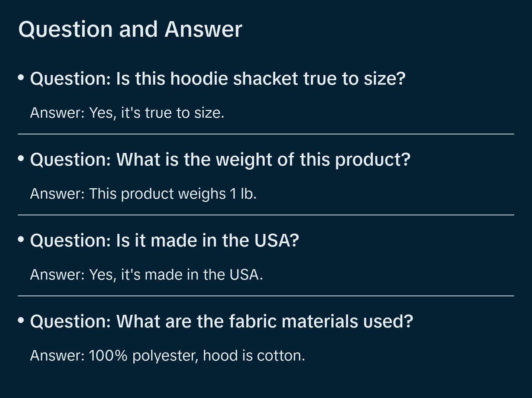Click the "Question and Answer" heading

[x=130, y=29]
